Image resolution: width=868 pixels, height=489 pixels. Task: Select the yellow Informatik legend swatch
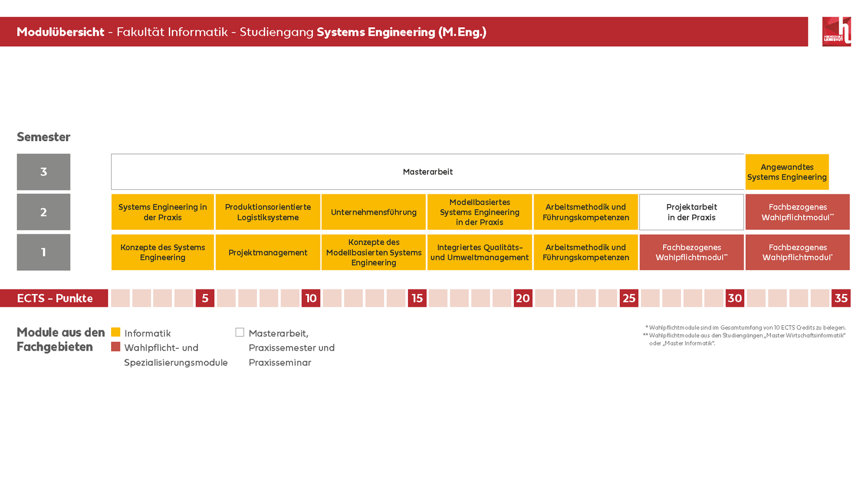(116, 332)
